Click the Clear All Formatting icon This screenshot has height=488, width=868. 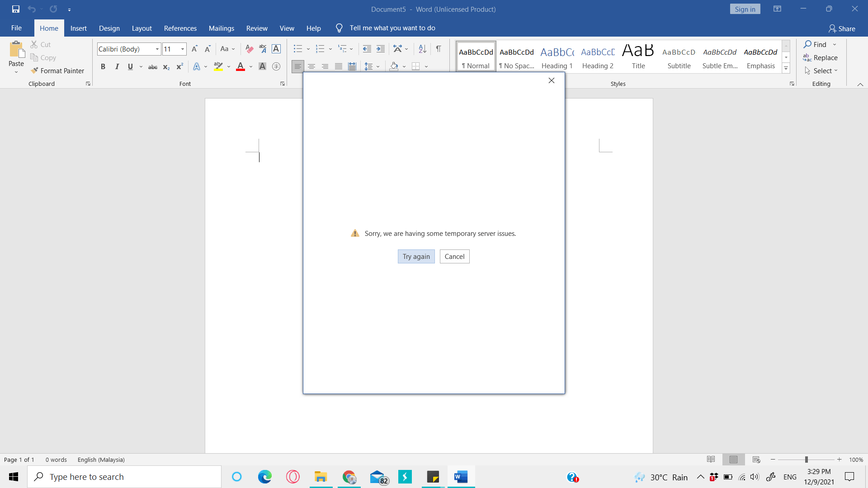pos(249,49)
